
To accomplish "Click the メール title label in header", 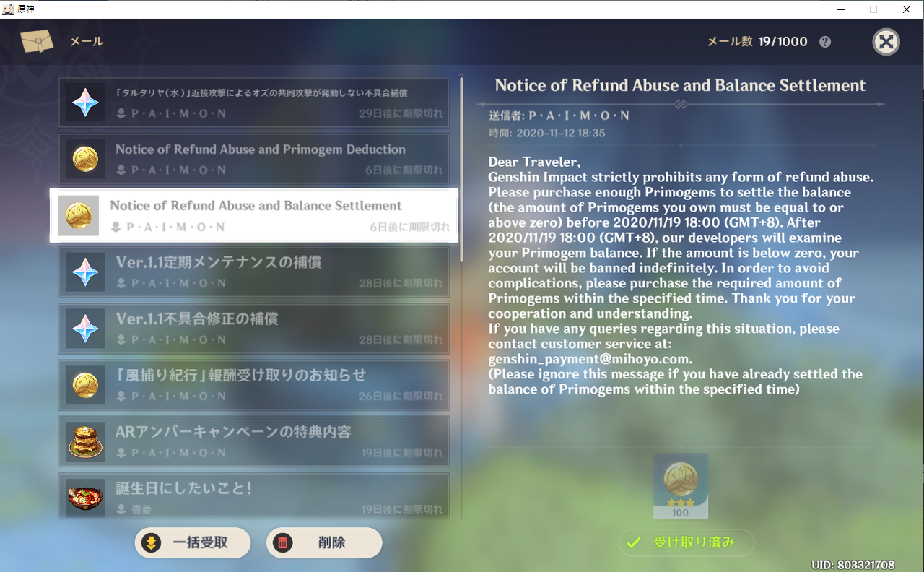I will (87, 42).
